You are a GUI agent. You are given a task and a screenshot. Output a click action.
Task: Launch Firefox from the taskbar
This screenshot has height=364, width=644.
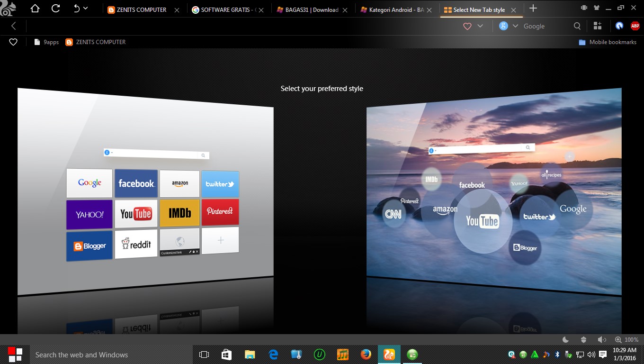pyautogui.click(x=366, y=355)
